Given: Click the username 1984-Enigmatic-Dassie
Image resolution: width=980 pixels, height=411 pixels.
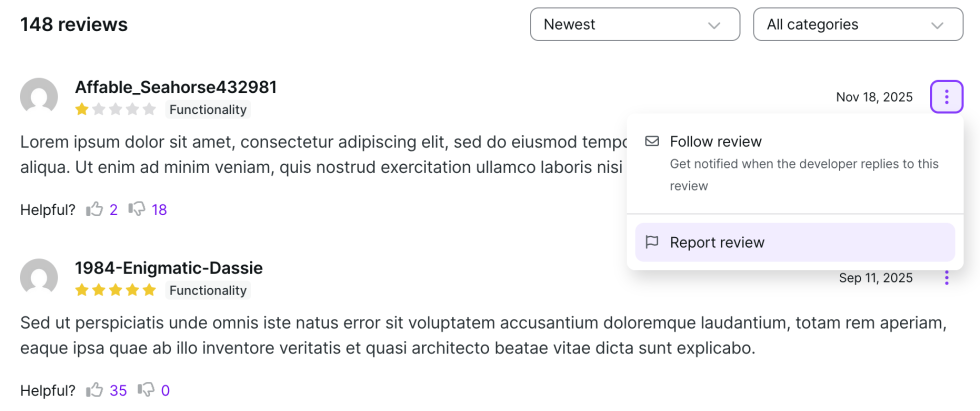Looking at the screenshot, I should (169, 268).
